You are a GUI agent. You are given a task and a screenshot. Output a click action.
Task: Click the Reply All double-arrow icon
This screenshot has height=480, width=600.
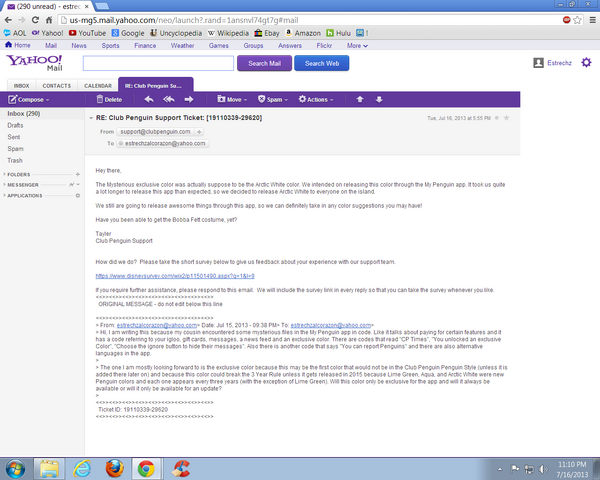pyautogui.click(x=169, y=100)
